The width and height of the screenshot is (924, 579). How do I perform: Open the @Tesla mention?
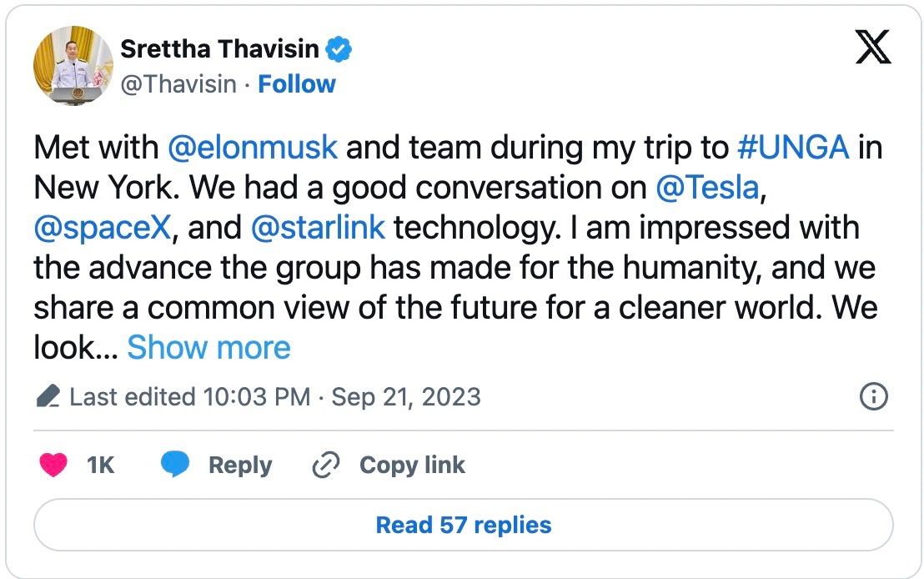click(x=707, y=188)
